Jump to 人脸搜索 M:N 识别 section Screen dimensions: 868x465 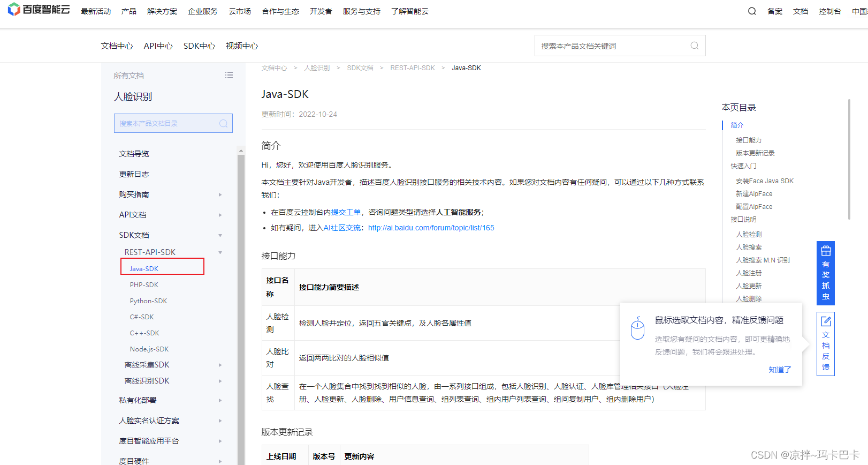point(763,260)
